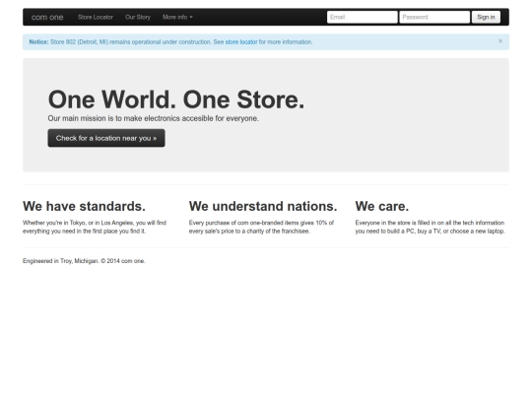Go to Store Locator in navbar

(x=96, y=17)
